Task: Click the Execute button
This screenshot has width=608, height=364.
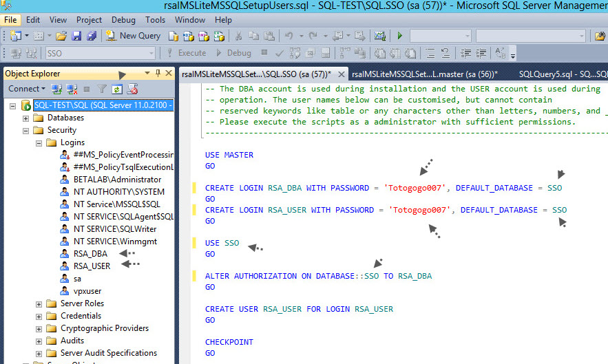Action: pyautogui.click(x=187, y=53)
